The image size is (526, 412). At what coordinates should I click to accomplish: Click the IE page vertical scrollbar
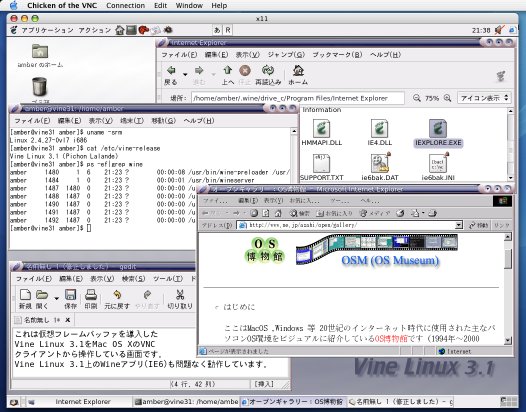[508, 289]
